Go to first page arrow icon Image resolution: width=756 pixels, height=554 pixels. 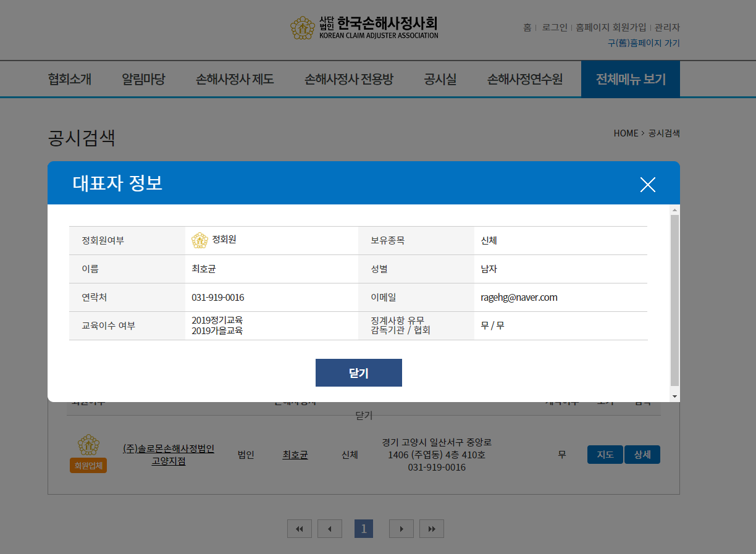coord(300,529)
